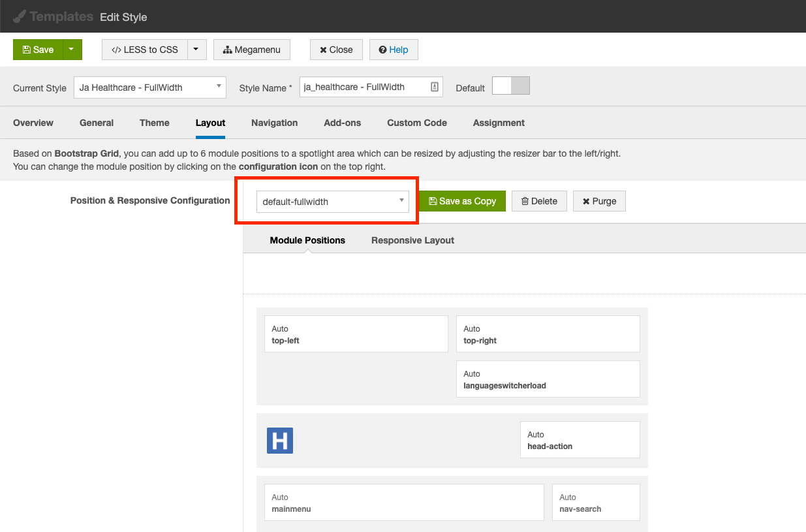Open the Help page
806x532 pixels.
(x=394, y=50)
